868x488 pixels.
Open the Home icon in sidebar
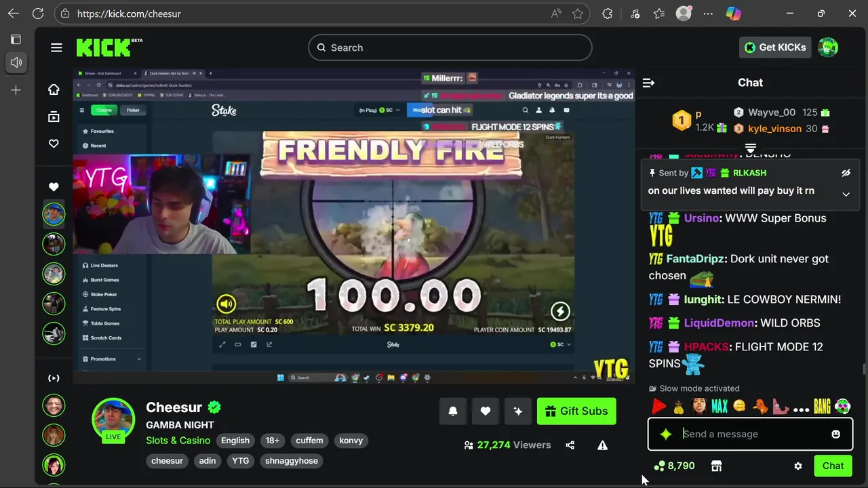coord(54,89)
